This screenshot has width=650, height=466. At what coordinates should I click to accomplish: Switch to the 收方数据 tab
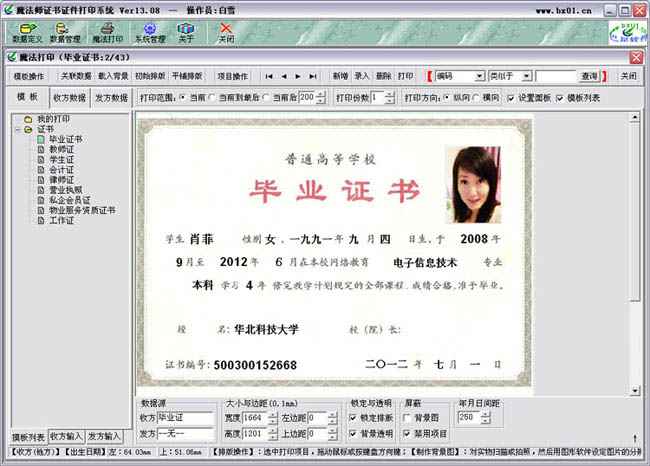pos(69,98)
